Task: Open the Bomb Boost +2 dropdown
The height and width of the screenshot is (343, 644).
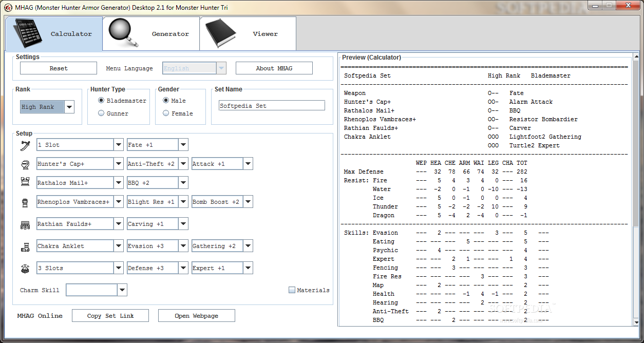Action: 248,202
